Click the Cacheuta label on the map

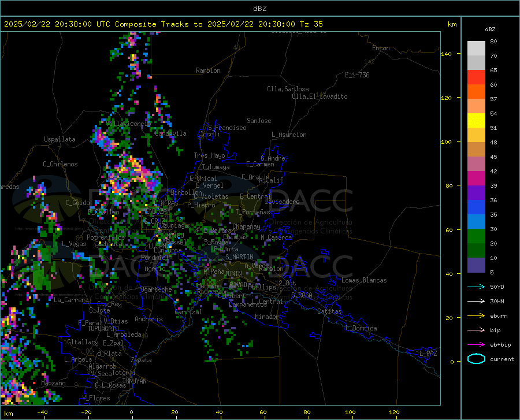[109, 244]
